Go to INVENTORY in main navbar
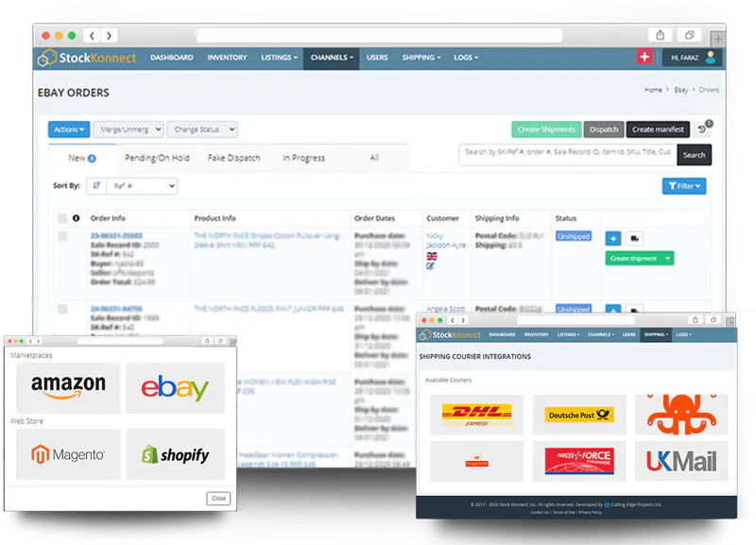This screenshot has height=545, width=756. [x=227, y=58]
